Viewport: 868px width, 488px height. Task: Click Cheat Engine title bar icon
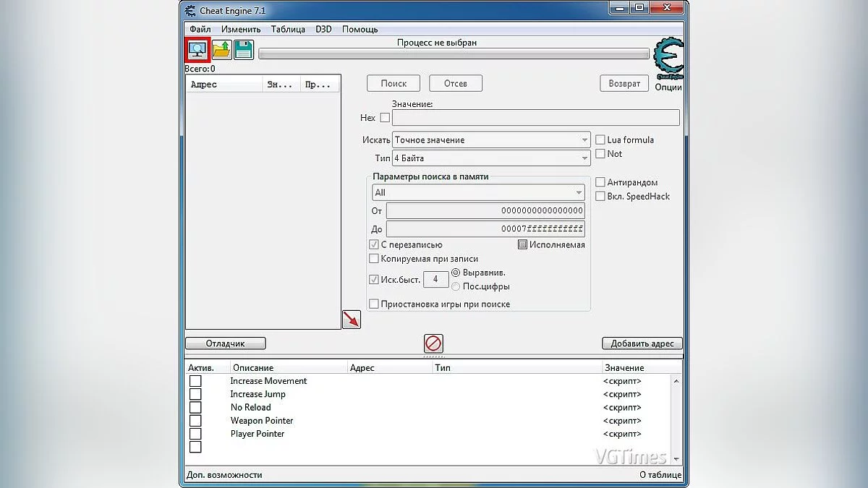[190, 10]
